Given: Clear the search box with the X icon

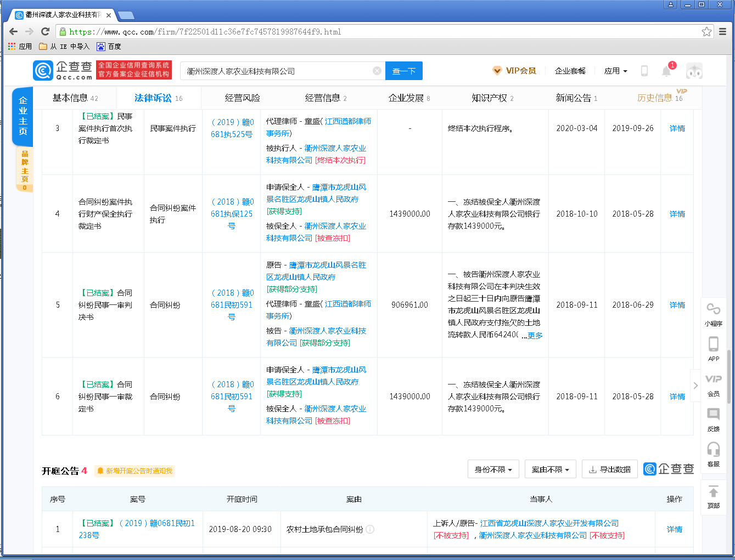Looking at the screenshot, I should (377, 71).
